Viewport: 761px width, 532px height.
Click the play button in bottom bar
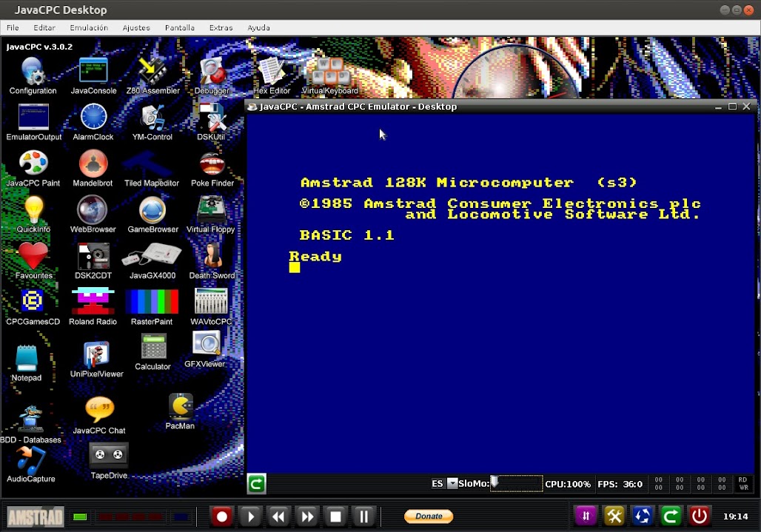tap(250, 516)
